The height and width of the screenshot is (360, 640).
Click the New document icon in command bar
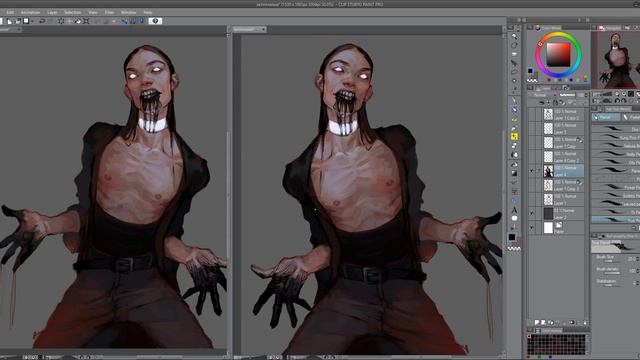coord(9,21)
